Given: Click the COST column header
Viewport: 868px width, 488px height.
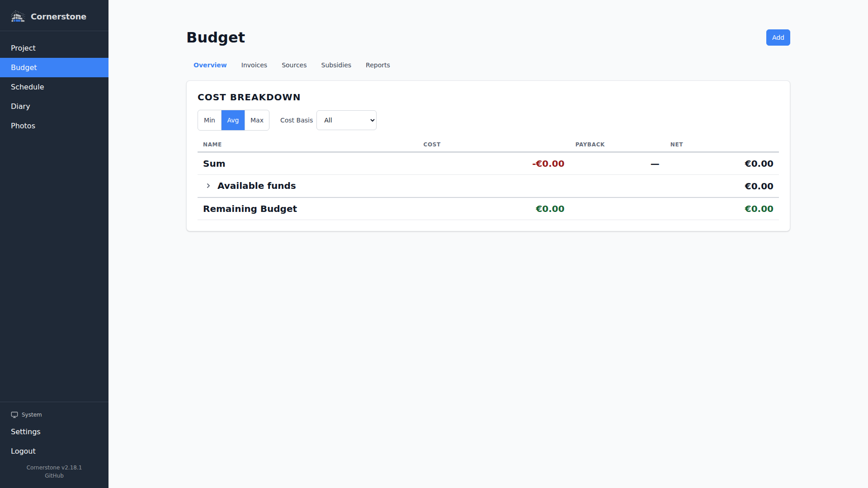Looking at the screenshot, I should click(432, 145).
